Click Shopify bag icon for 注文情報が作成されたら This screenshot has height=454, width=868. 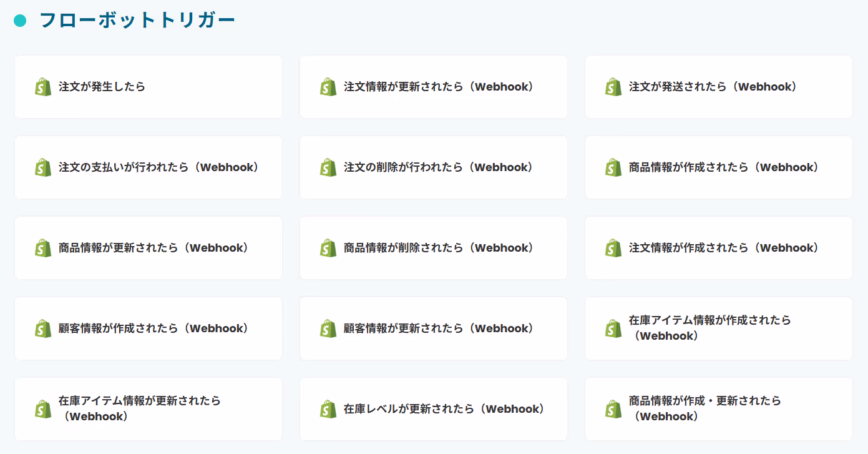[x=613, y=248]
